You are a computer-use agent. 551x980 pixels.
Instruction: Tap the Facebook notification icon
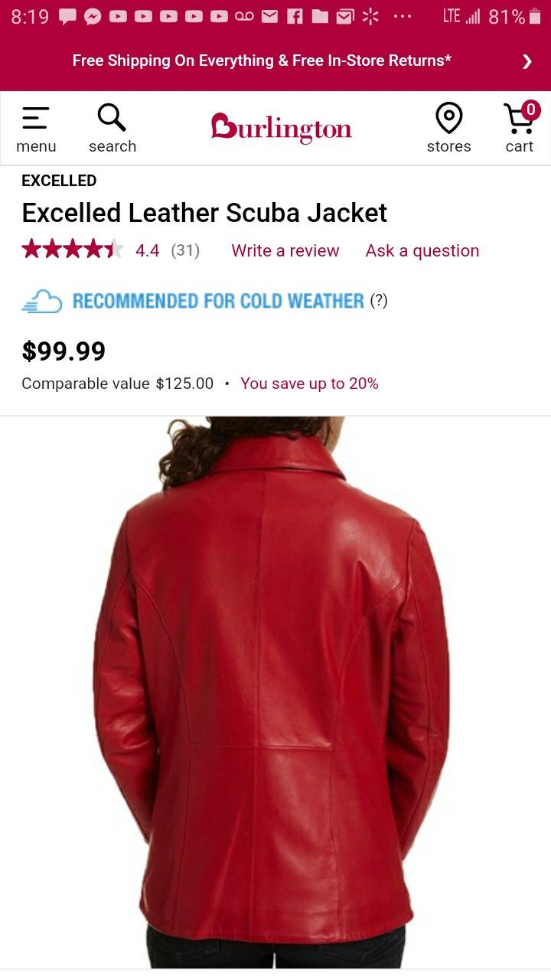(x=295, y=17)
